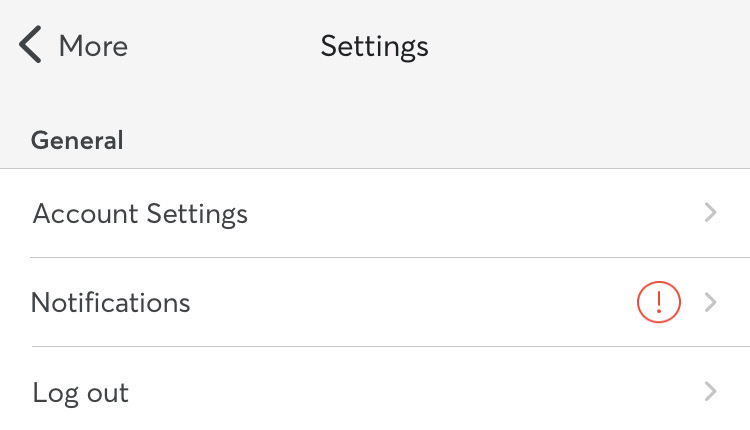Go back using the left chevron icon
Viewport: 750px width, 430px height.
[31, 46]
